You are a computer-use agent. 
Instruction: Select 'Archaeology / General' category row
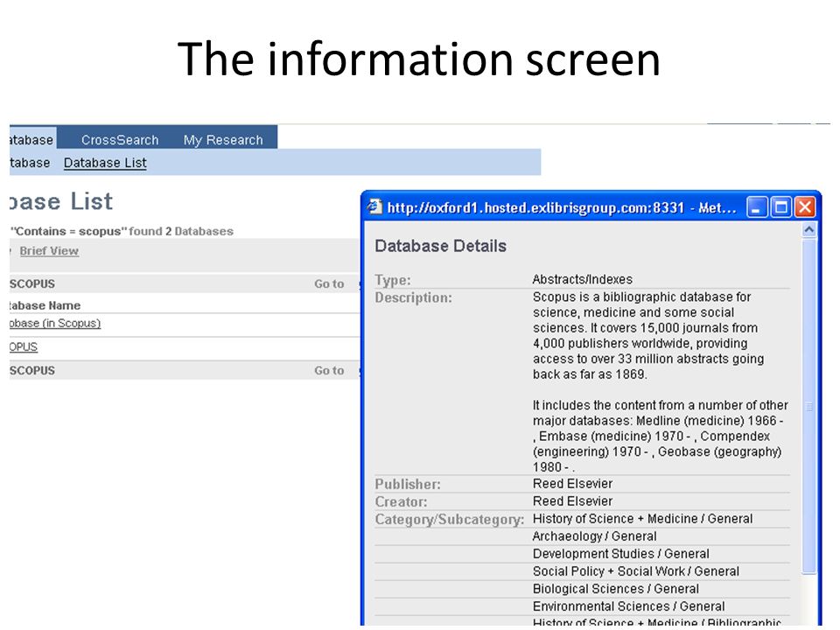(594, 536)
